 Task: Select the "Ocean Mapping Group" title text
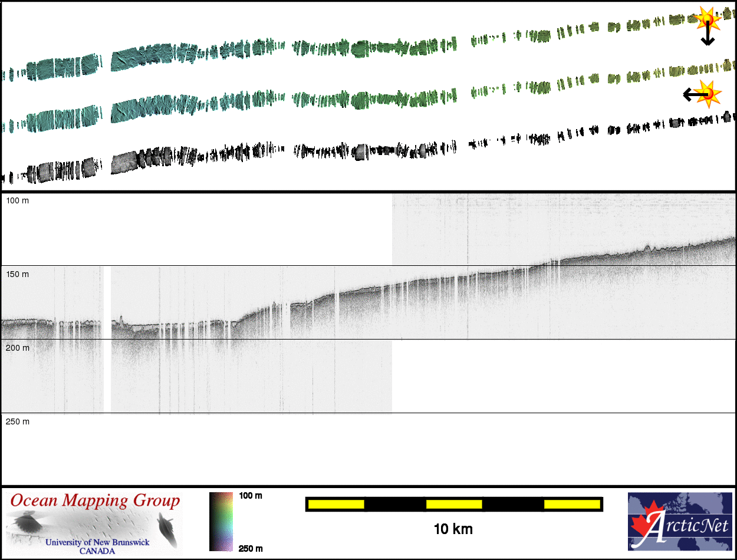(x=94, y=501)
